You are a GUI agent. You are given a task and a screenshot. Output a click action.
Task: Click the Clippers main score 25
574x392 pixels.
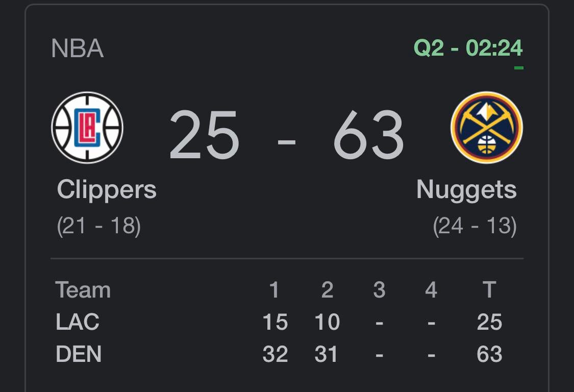204,135
